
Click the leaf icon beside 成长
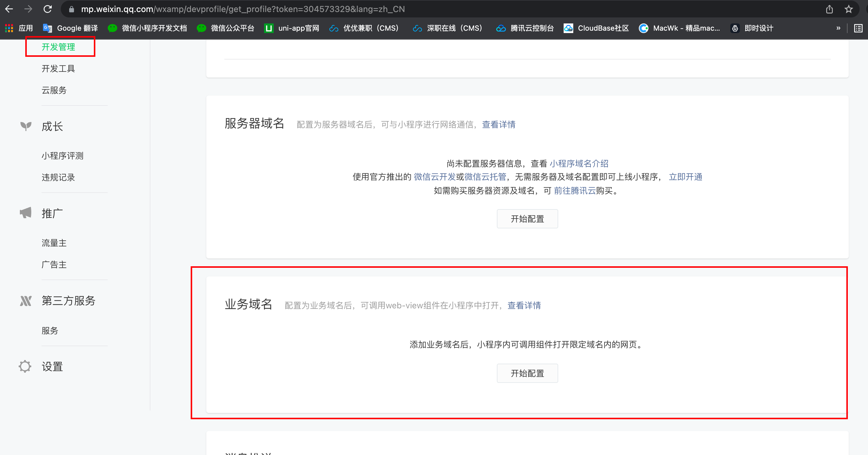click(x=26, y=126)
